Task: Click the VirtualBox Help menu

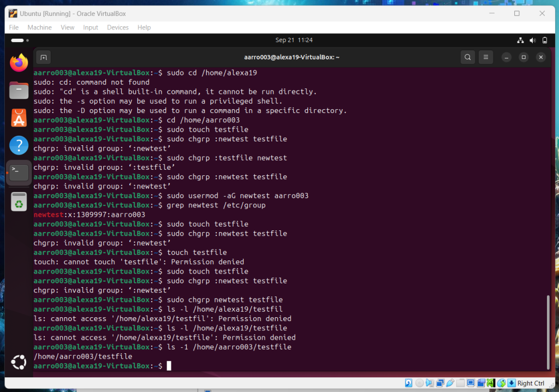Action: click(x=144, y=27)
